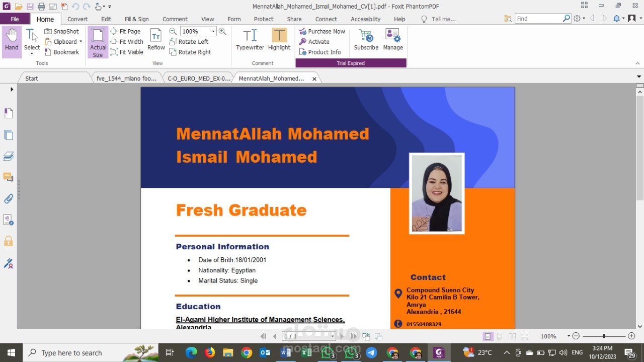Click the Find input field
Screen dimensions: 644x362
(538, 19)
